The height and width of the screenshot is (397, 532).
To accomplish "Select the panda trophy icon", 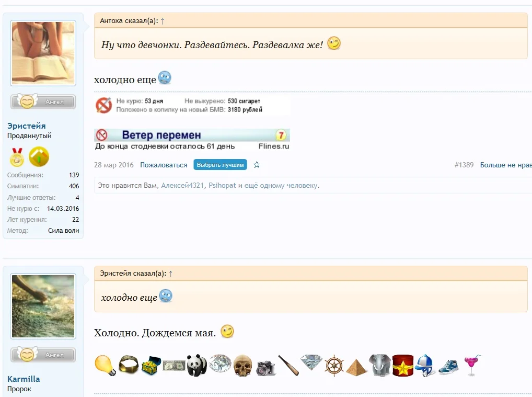I will (x=196, y=365).
